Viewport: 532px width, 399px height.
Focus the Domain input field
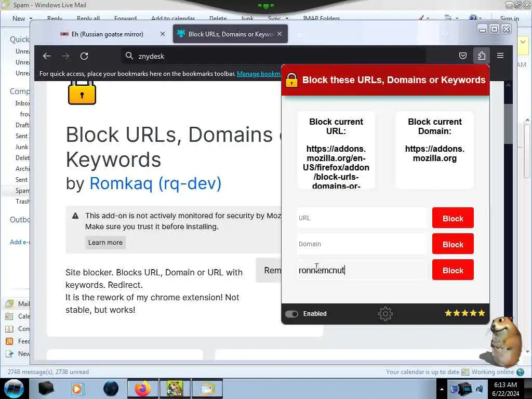(362, 244)
